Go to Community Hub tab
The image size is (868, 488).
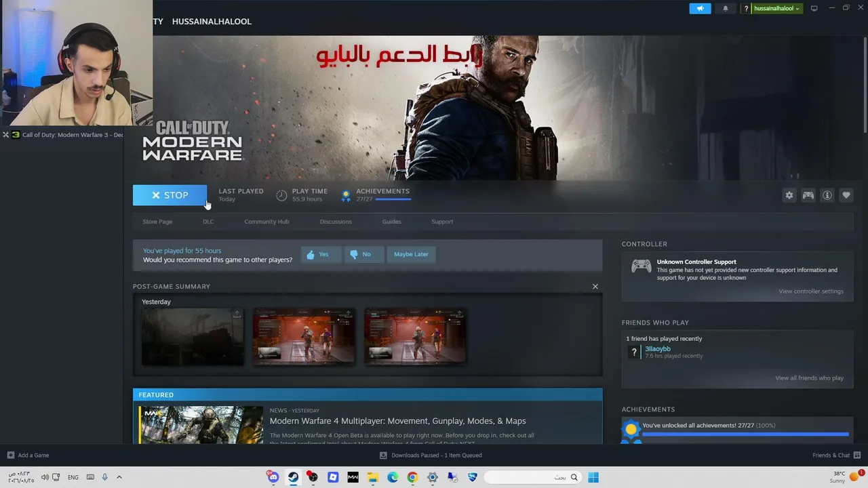point(267,222)
